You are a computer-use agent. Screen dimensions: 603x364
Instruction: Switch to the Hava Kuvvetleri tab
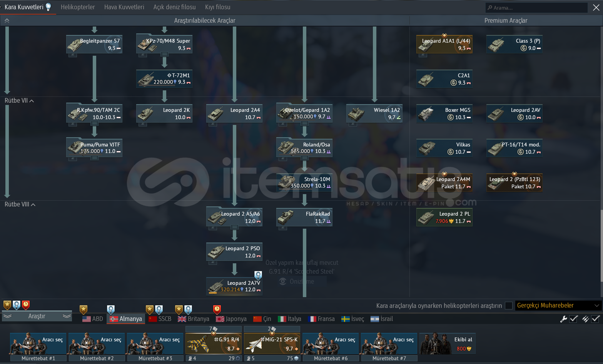click(124, 7)
